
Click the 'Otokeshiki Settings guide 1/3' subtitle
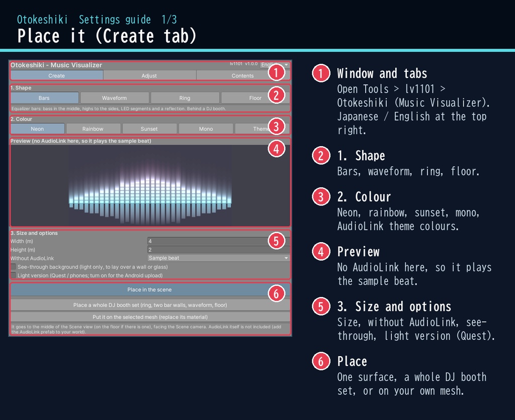(x=97, y=20)
